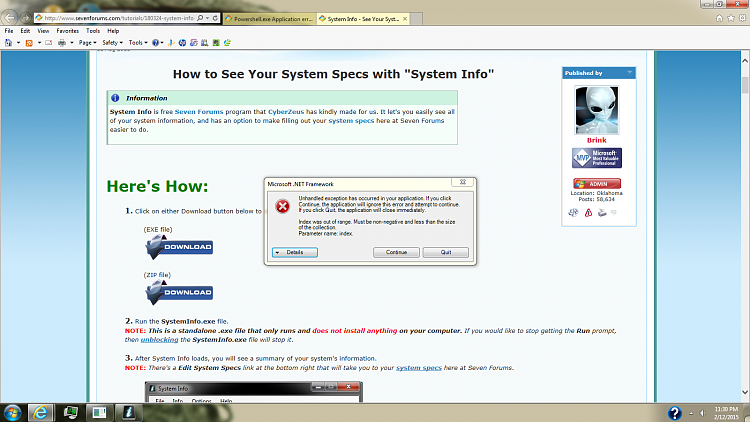Open browser settings gear icon
Viewport: 750px width, 422px height.
[742, 18]
